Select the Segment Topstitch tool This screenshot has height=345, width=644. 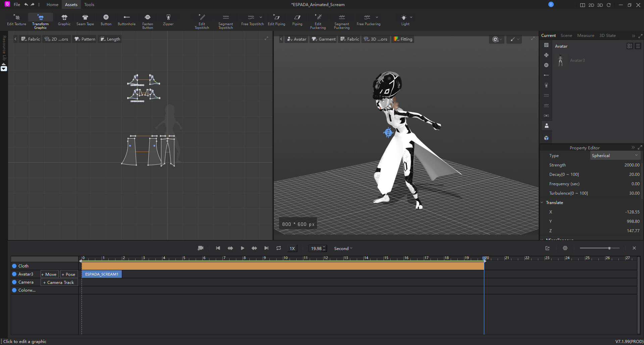pyautogui.click(x=226, y=21)
